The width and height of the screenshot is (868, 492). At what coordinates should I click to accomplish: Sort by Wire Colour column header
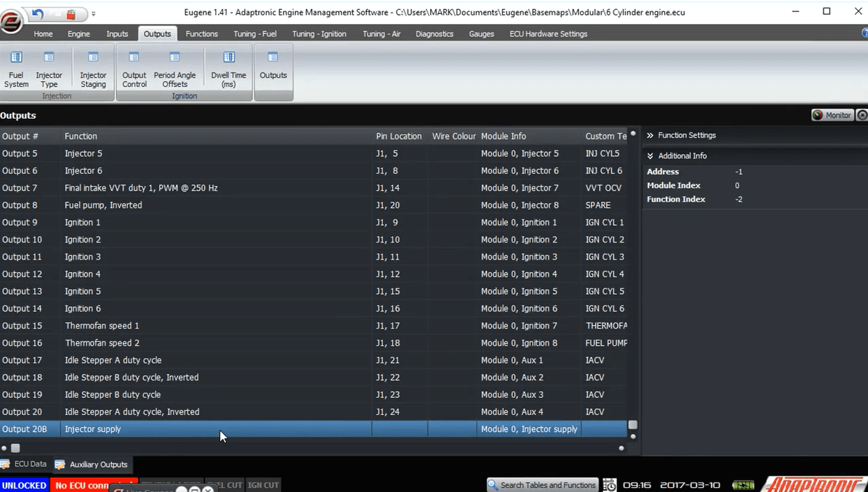coord(453,136)
